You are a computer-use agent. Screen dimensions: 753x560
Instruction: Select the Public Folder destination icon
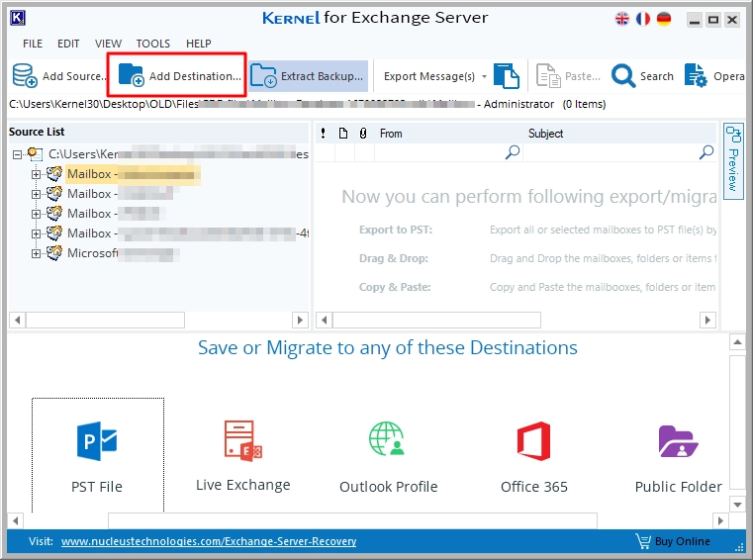click(678, 441)
